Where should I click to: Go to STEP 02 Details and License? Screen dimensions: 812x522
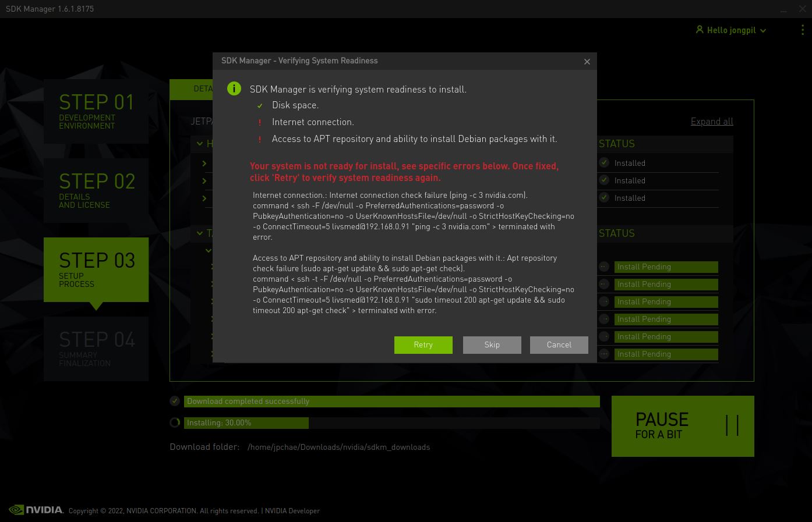pos(96,190)
